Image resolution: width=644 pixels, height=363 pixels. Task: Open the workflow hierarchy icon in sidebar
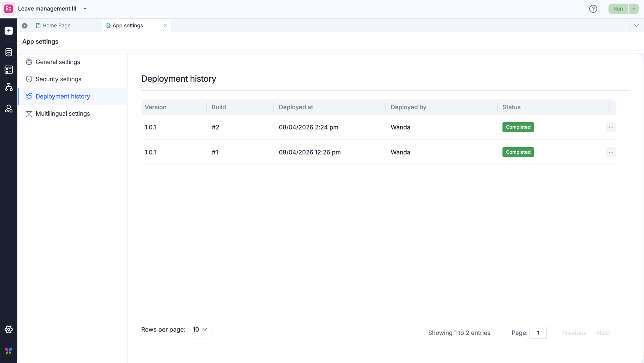coord(9,87)
